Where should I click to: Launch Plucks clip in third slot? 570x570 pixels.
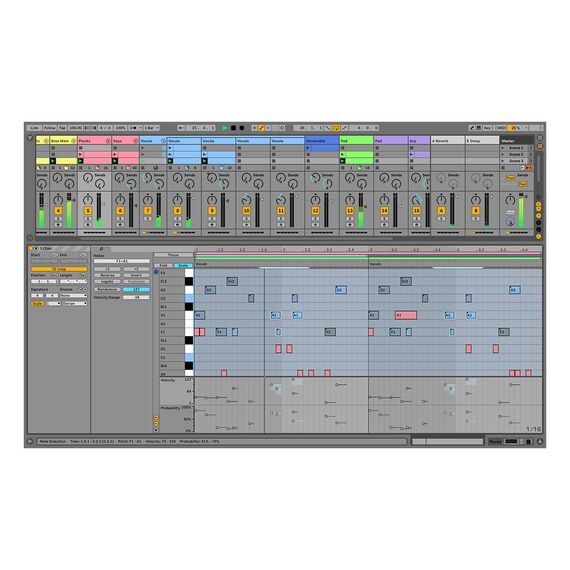81,161
